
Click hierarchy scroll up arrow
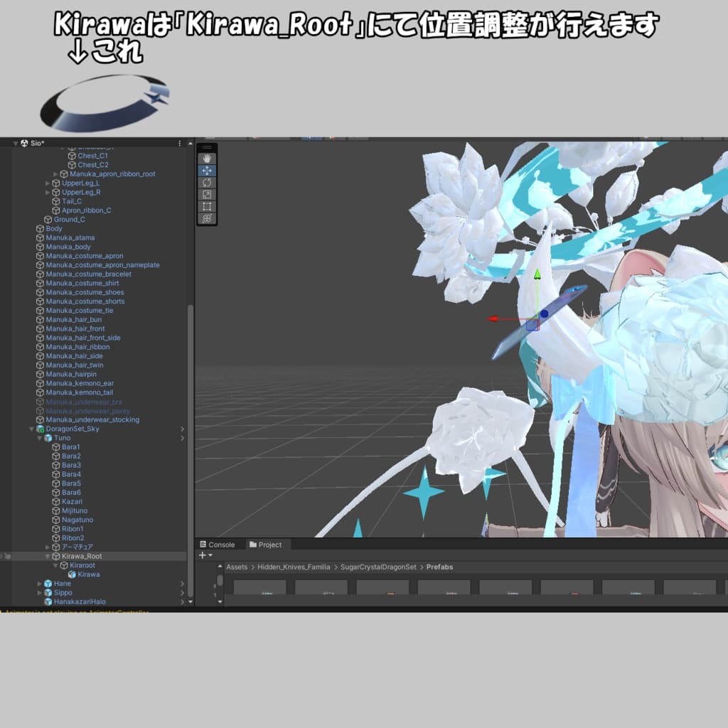[190, 144]
